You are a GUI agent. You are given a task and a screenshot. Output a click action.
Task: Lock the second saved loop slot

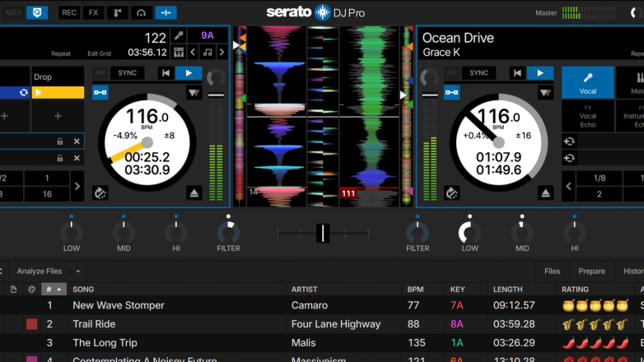click(x=60, y=158)
